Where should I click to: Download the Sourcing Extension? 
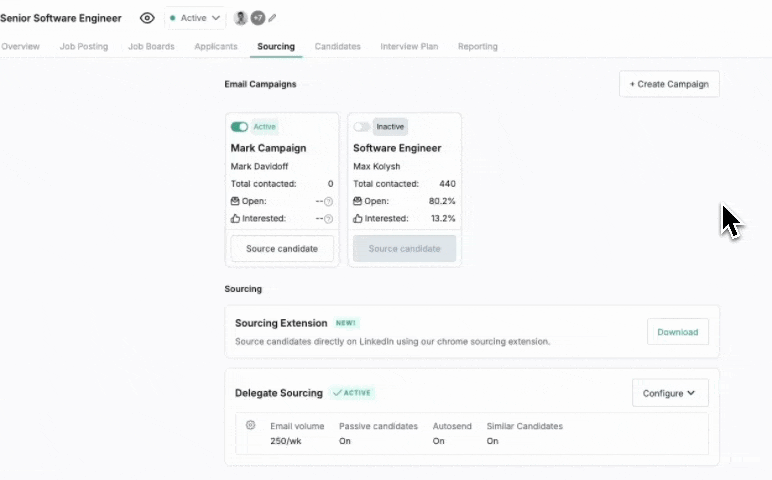point(677,332)
